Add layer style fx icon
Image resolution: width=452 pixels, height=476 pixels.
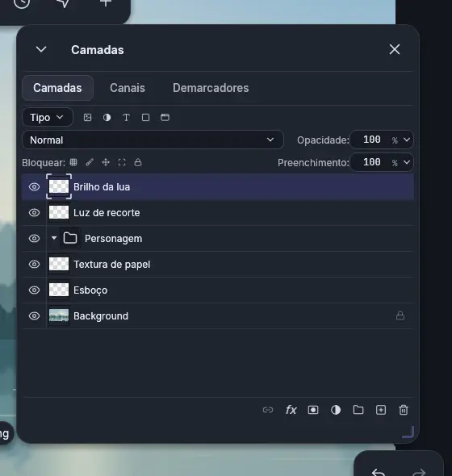[291, 410]
